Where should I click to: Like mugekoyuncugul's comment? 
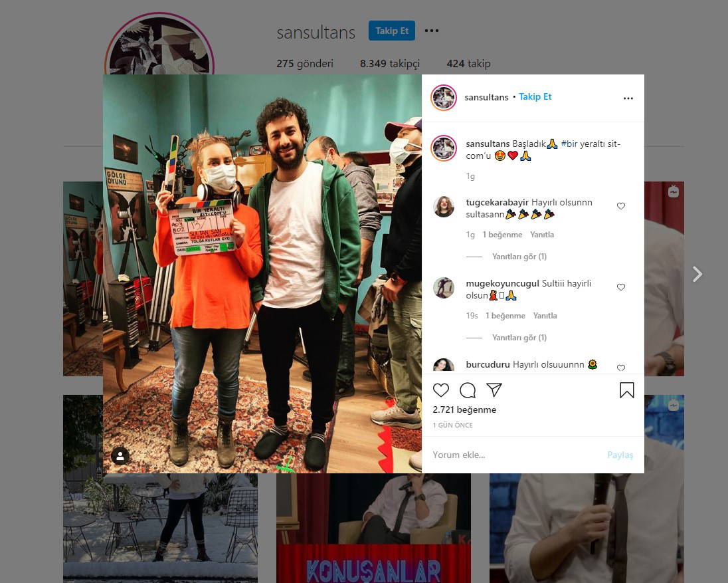(621, 287)
